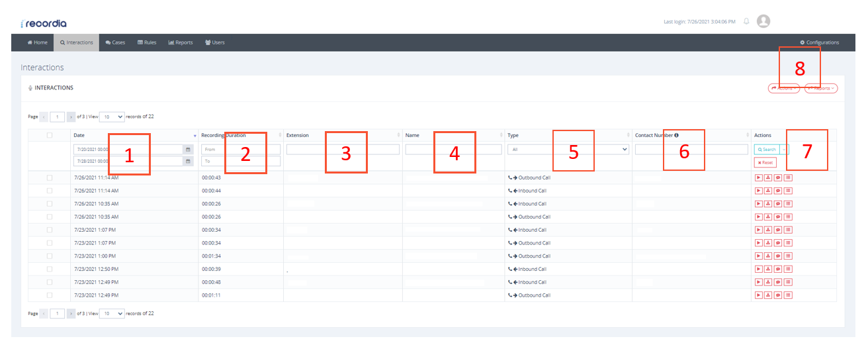The height and width of the screenshot is (349, 868).
Task: Go to next page using bottom pager
Action: click(x=71, y=313)
